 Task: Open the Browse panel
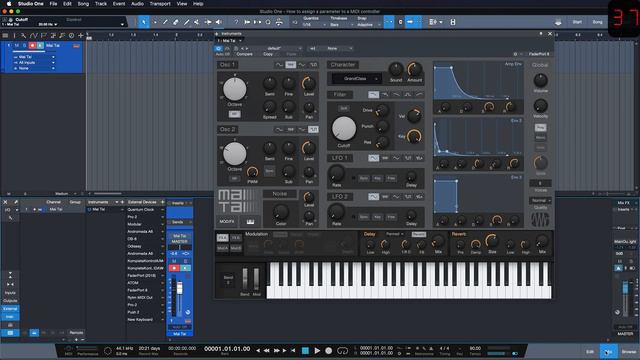[x=629, y=351]
